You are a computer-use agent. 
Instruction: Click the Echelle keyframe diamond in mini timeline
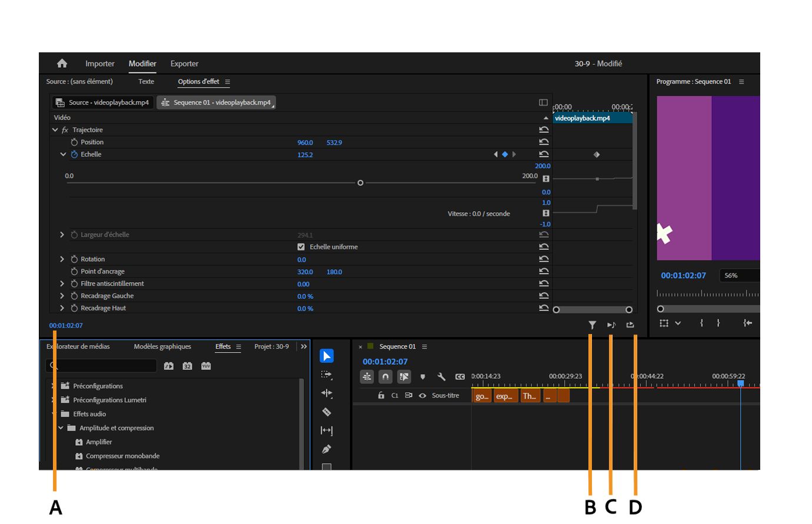point(597,155)
